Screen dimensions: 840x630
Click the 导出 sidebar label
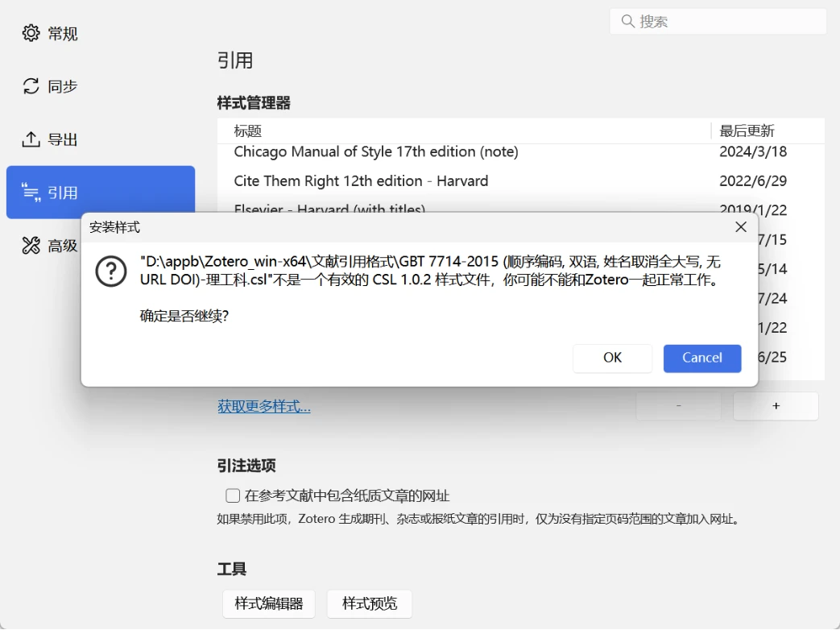pyautogui.click(x=63, y=139)
